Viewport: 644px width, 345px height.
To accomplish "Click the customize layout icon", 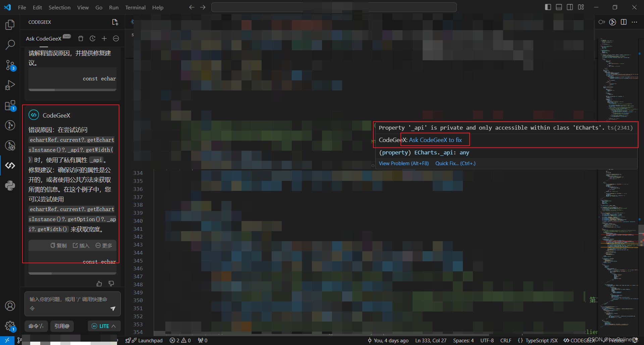I will coord(581,7).
